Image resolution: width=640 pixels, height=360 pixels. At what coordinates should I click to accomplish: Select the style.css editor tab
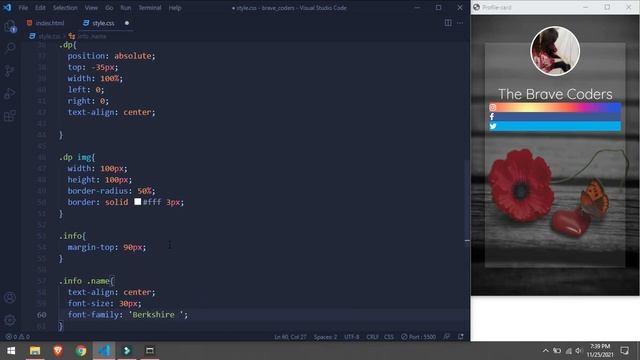tap(103, 23)
